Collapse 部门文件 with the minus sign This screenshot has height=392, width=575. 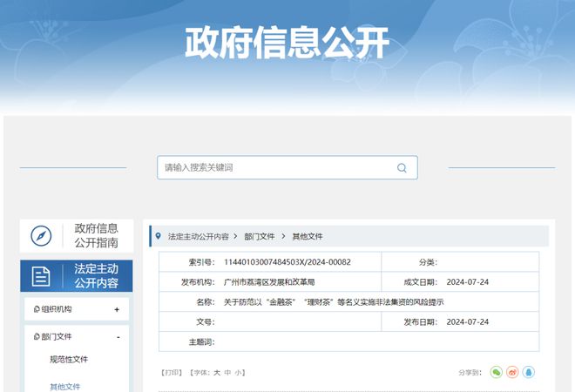click(x=118, y=337)
